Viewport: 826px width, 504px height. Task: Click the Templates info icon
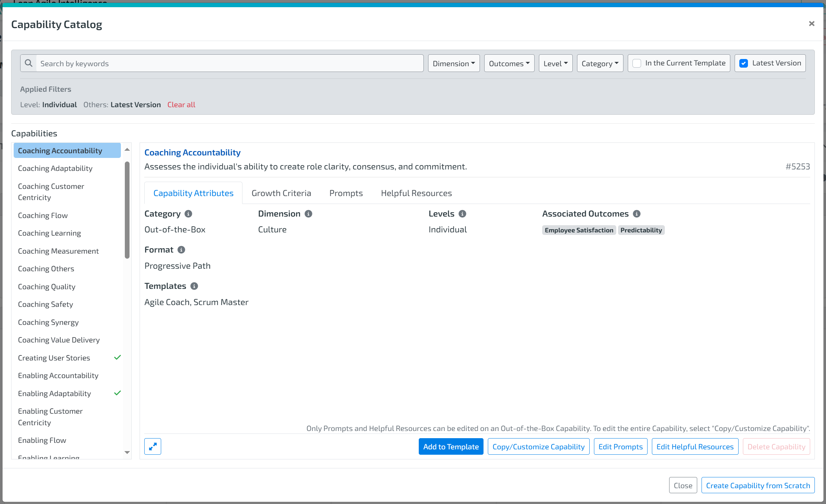(194, 286)
